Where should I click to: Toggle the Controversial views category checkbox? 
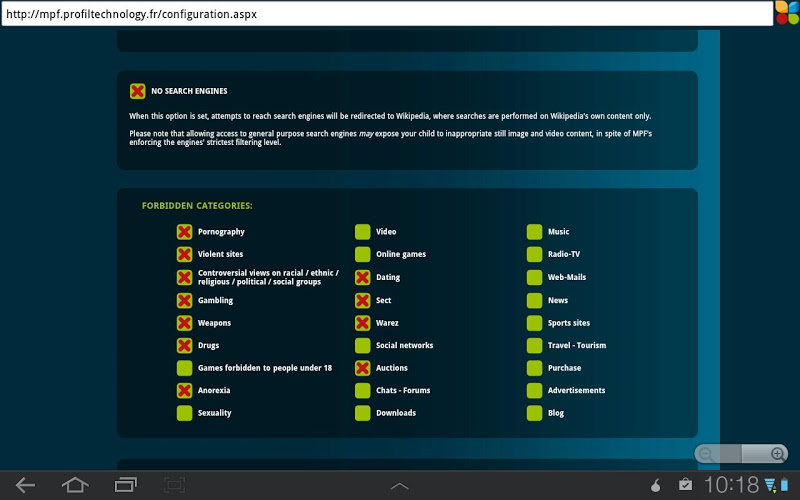(x=184, y=278)
